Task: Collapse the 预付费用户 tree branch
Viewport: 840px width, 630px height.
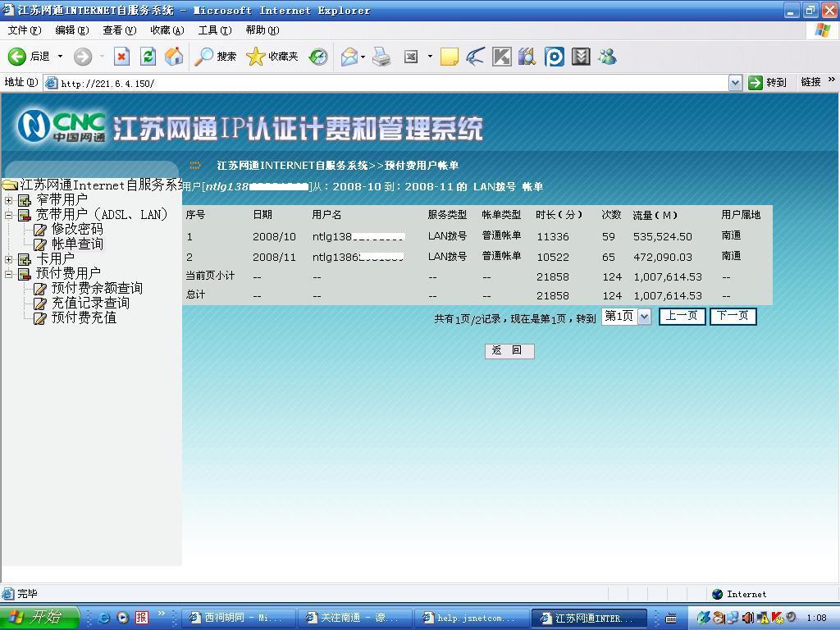Action: click(8, 273)
